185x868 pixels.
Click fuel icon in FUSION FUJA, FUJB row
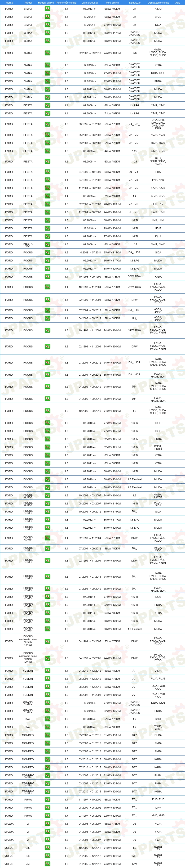47,679
